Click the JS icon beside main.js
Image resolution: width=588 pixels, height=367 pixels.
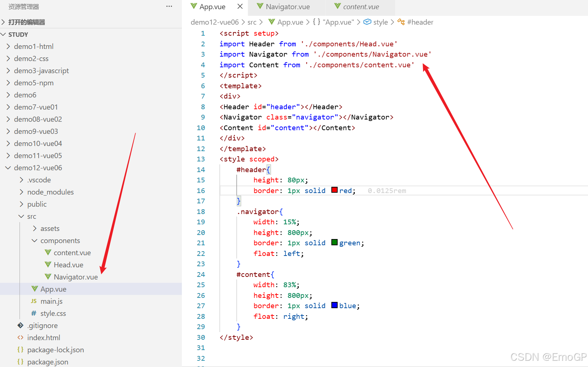click(34, 301)
